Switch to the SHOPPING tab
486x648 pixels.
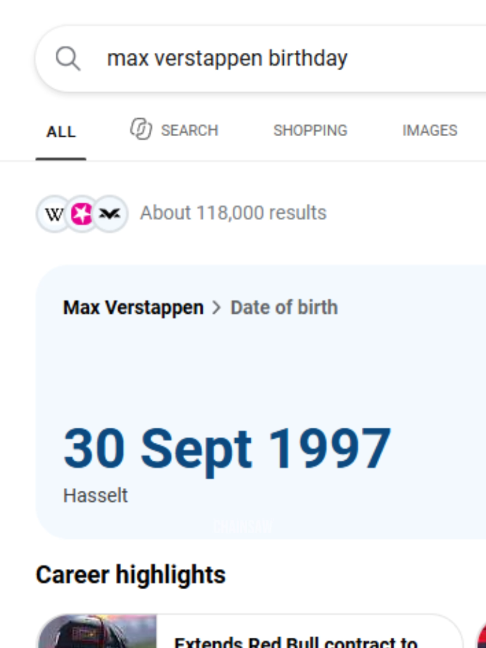tap(310, 131)
